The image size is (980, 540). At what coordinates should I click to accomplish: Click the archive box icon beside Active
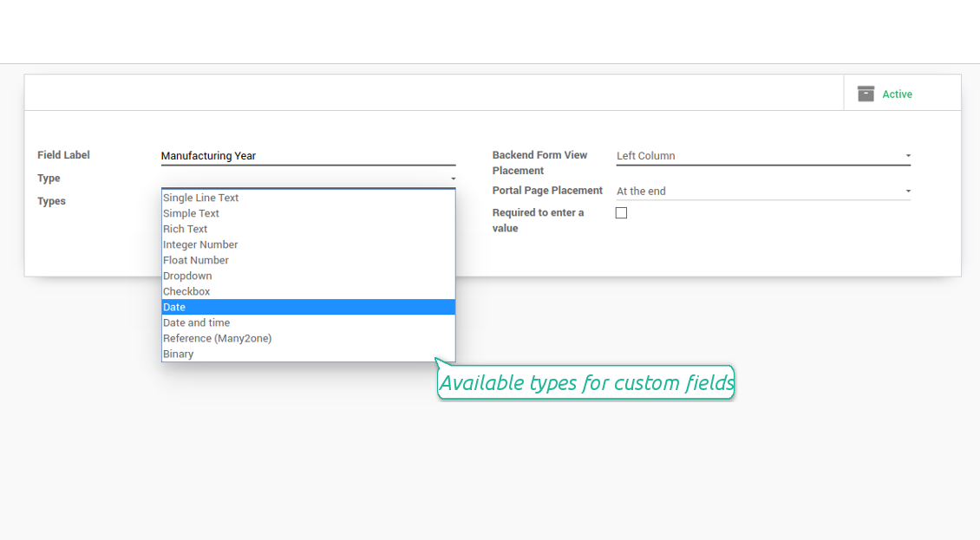(x=866, y=94)
